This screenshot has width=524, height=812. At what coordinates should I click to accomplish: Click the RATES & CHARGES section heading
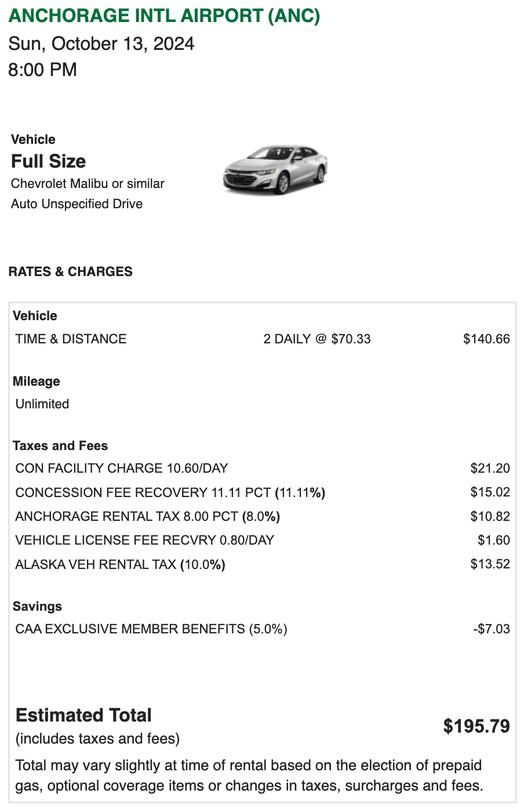click(70, 272)
